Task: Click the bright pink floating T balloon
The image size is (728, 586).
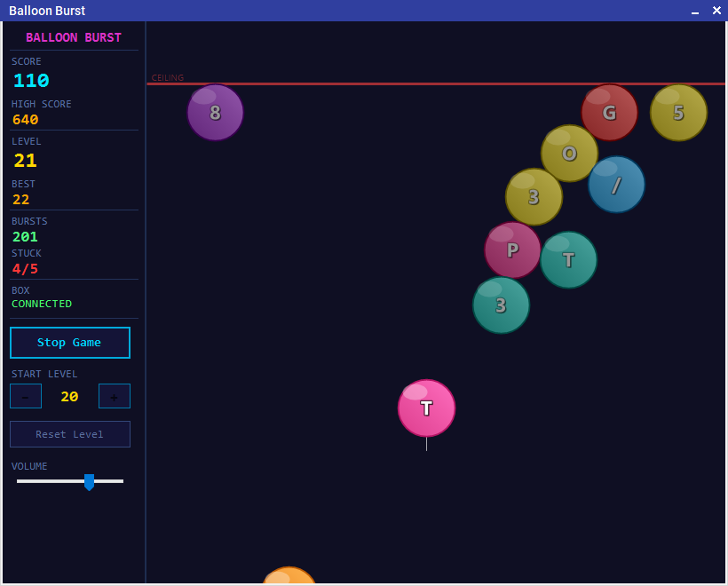Action: point(426,408)
